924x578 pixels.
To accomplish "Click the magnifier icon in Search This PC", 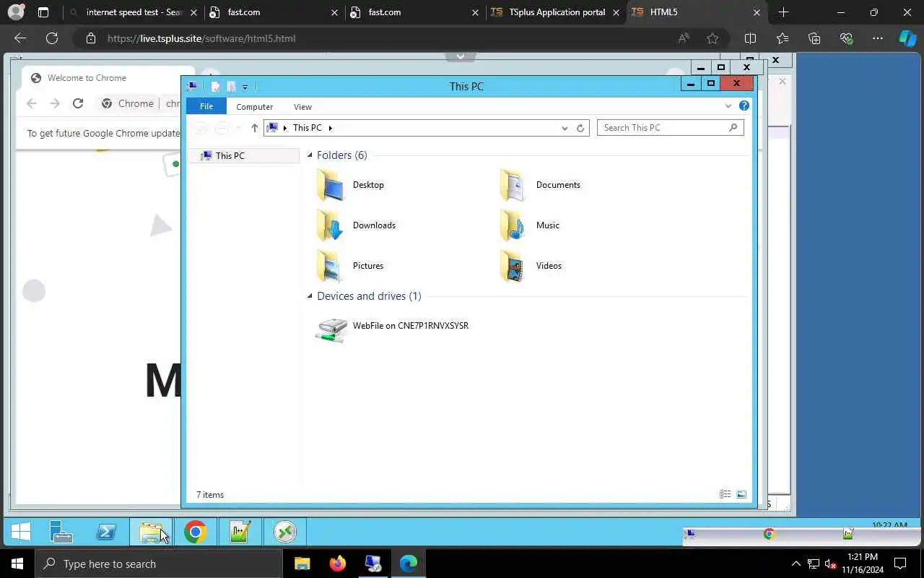I will coord(733,128).
